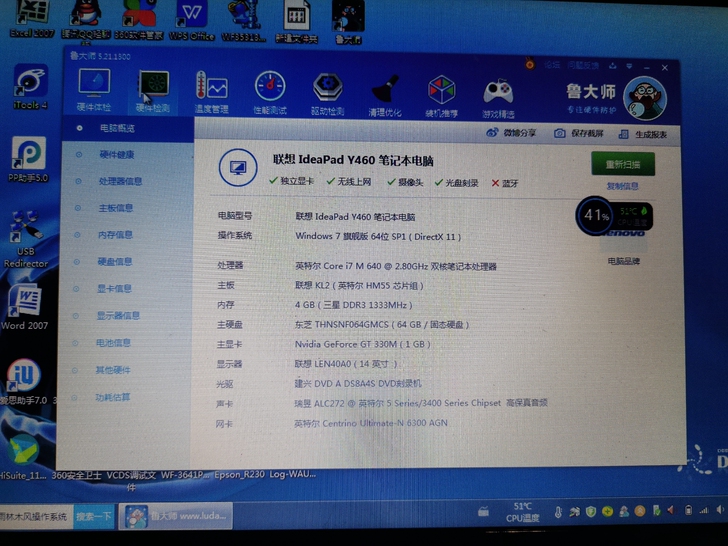Open the WPS Office desktop shortcut
Viewport: 728px width, 546px height.
tap(191, 20)
